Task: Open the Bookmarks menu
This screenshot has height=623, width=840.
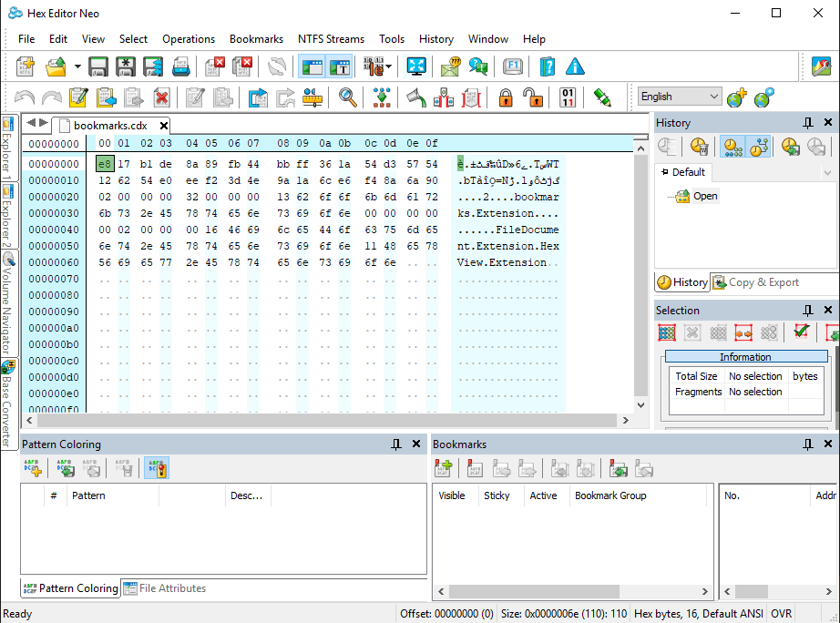Action: 256,39
